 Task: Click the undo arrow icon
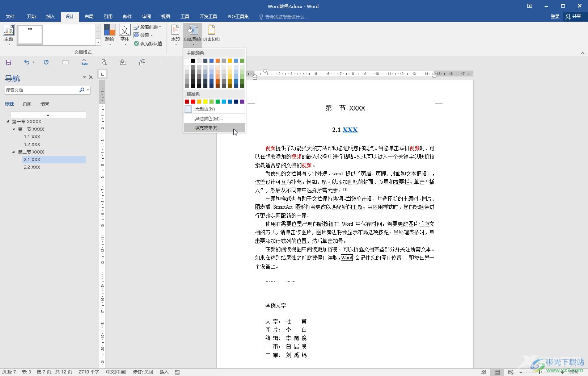coord(27,62)
